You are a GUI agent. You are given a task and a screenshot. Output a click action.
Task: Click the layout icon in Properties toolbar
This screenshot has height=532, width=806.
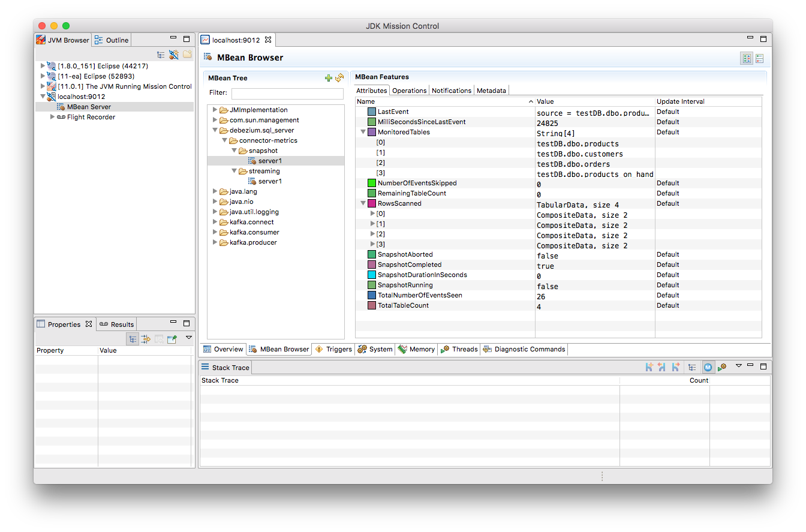click(133, 339)
